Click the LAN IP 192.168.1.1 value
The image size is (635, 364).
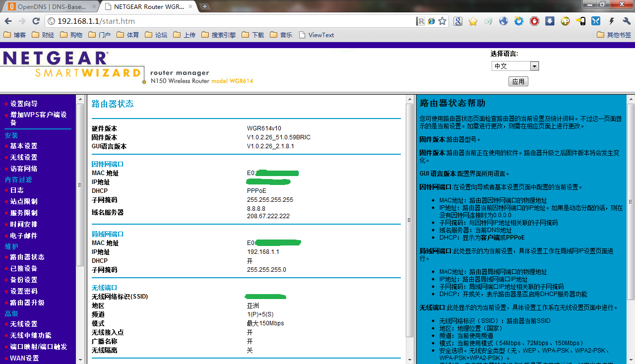point(263,252)
